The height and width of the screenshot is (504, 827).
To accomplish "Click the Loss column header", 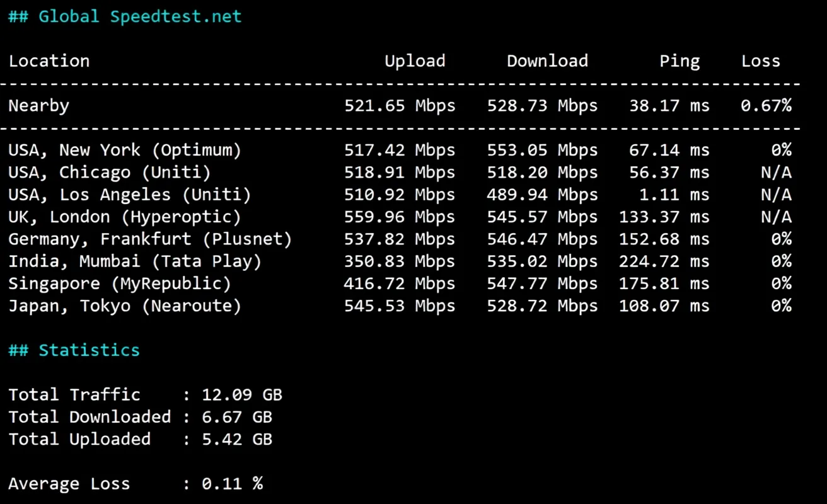I will click(x=760, y=61).
